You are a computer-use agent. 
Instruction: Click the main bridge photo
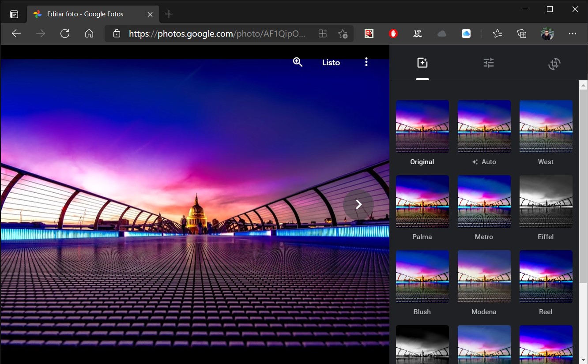(195, 204)
